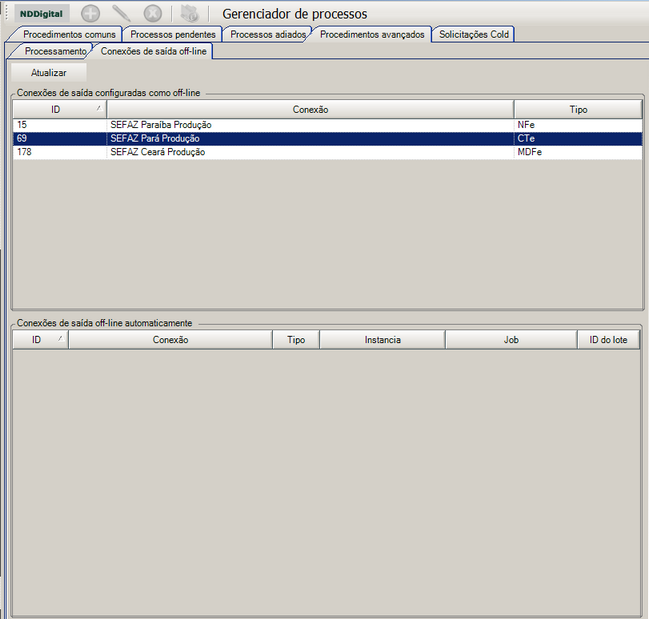Switch to Processos pendentes tab
Viewport: 649px width, 619px height.
(x=173, y=34)
